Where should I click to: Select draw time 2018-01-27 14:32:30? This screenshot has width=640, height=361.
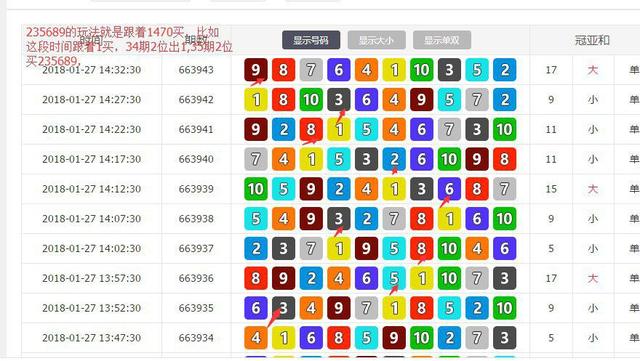click(x=91, y=70)
